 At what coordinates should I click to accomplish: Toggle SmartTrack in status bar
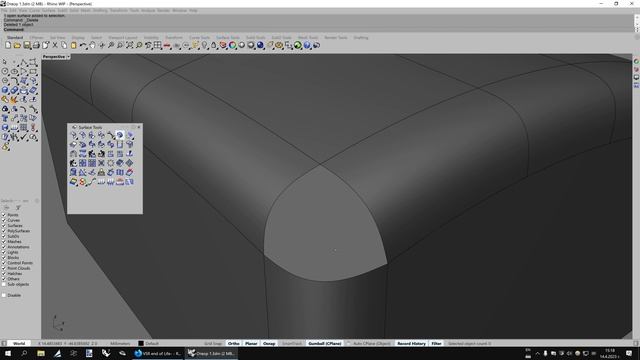point(292,343)
